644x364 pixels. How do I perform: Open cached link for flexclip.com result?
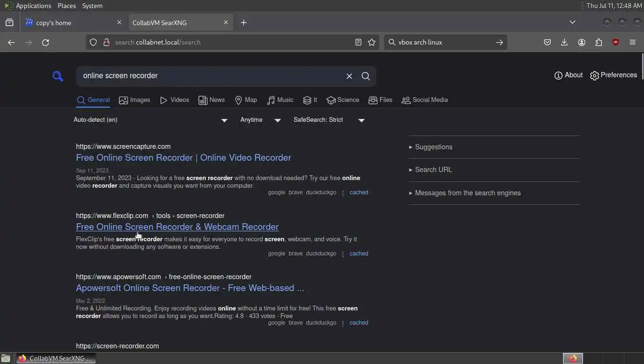pyautogui.click(x=358, y=254)
